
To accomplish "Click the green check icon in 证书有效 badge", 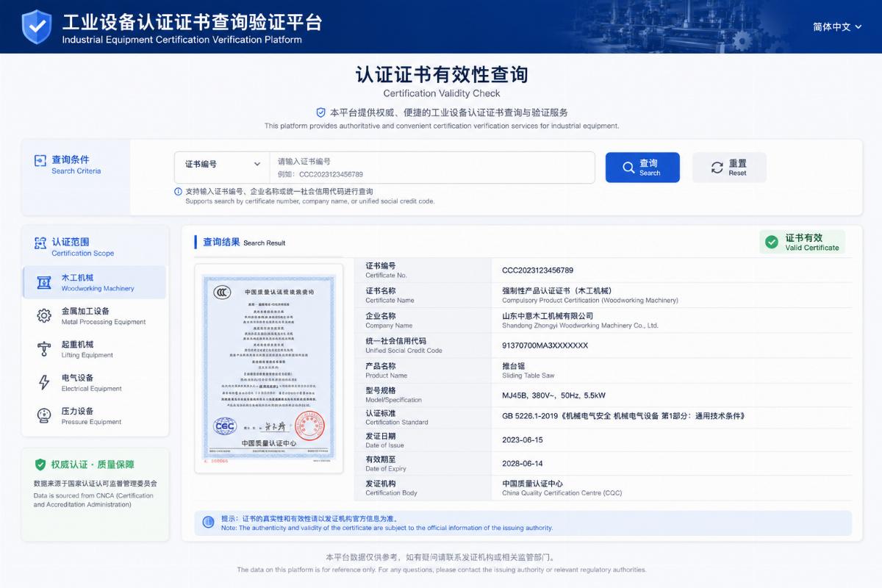I will pyautogui.click(x=772, y=242).
